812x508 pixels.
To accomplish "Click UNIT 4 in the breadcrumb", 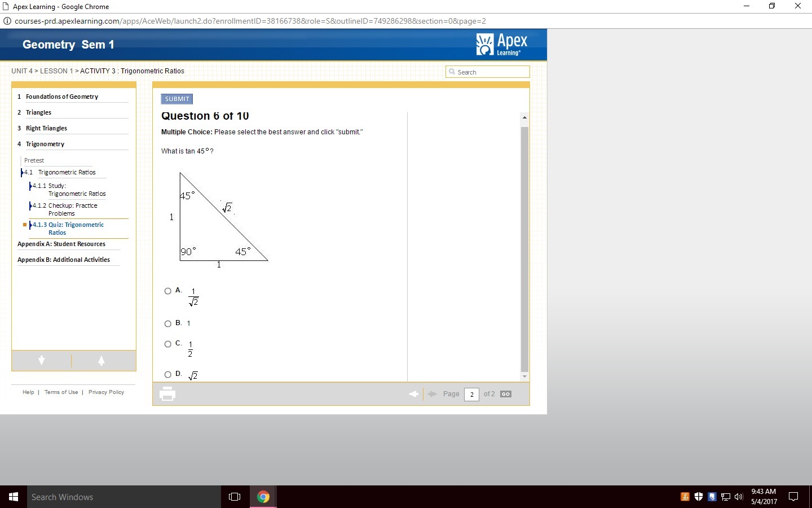I will click(22, 71).
